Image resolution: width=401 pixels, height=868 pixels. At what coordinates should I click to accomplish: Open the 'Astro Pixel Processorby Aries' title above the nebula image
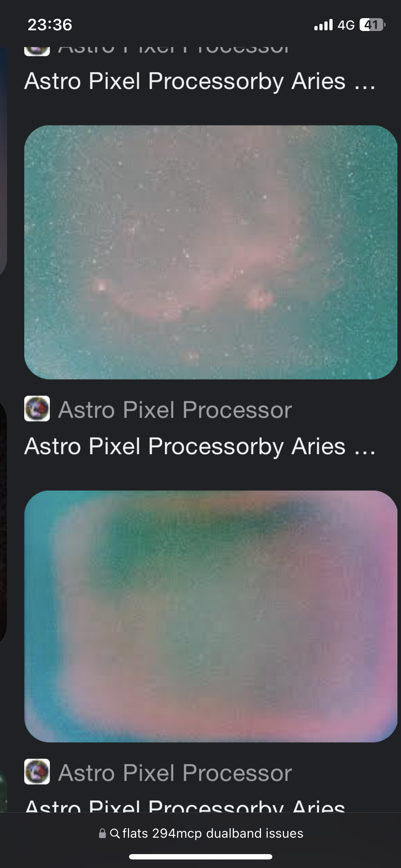(x=200, y=82)
